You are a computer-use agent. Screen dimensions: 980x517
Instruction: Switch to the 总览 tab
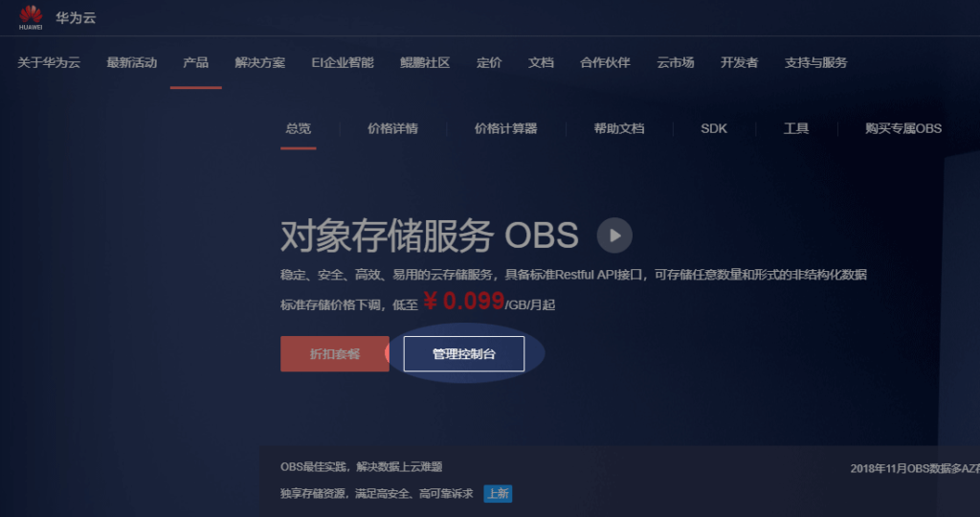(298, 128)
